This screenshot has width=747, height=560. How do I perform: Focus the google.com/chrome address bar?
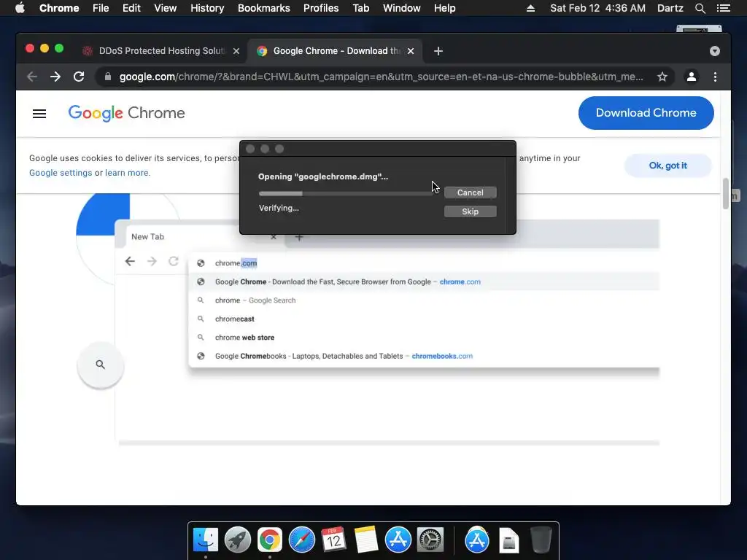pos(381,77)
